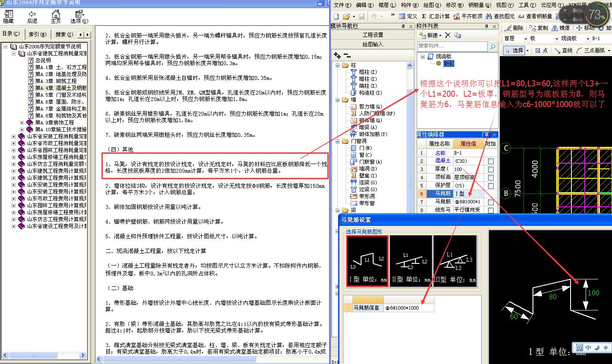
Task: Select component B-1 in component list
Action: point(449,63)
